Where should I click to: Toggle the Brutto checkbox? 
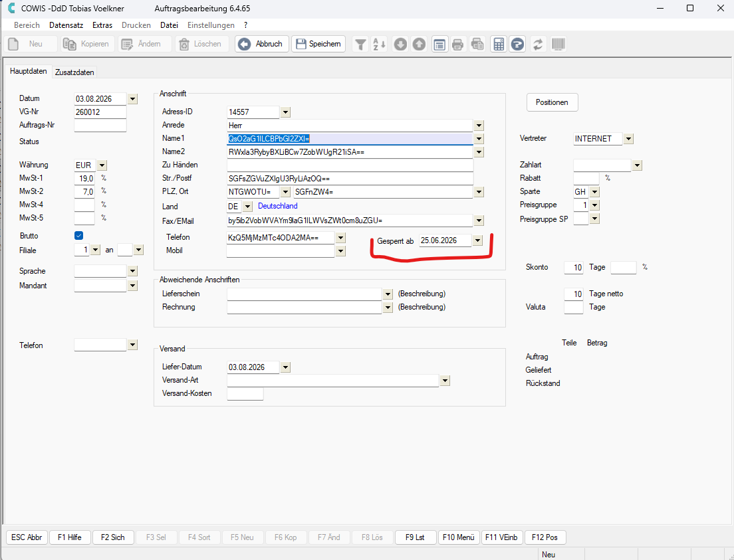click(78, 235)
